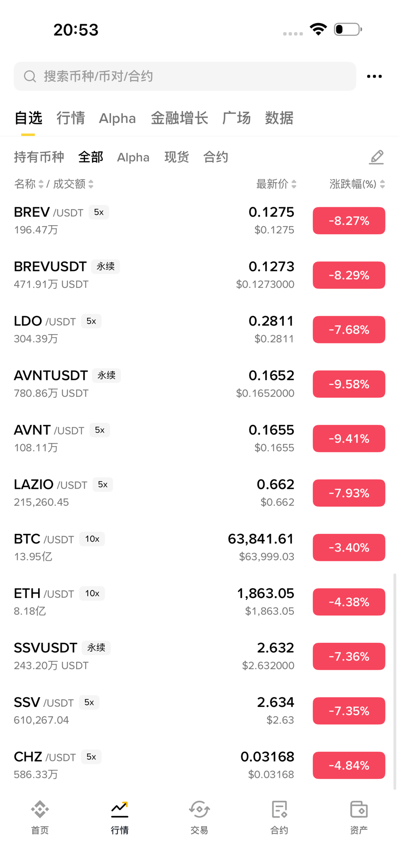Image resolution: width=399 pixels, height=868 pixels.
Task: Open the 首页 home icon
Action: [x=40, y=810]
